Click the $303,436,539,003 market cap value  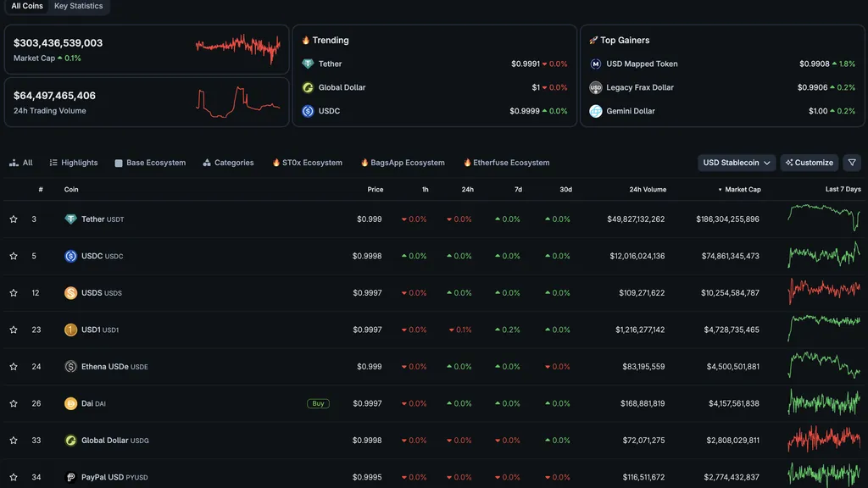(x=58, y=42)
